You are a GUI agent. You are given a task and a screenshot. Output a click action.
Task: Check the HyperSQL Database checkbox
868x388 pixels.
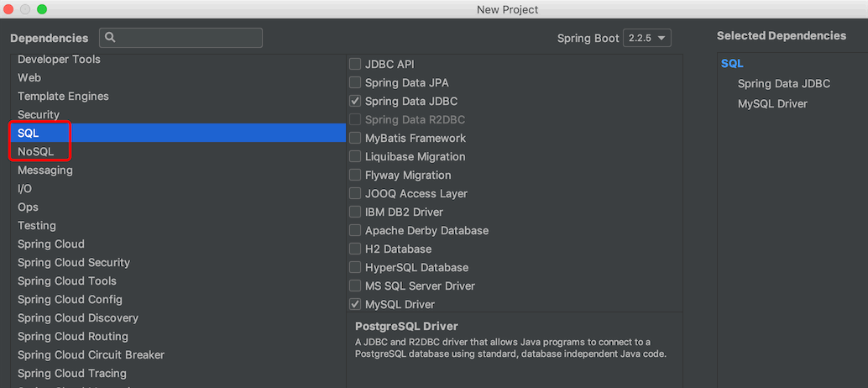[x=355, y=267]
